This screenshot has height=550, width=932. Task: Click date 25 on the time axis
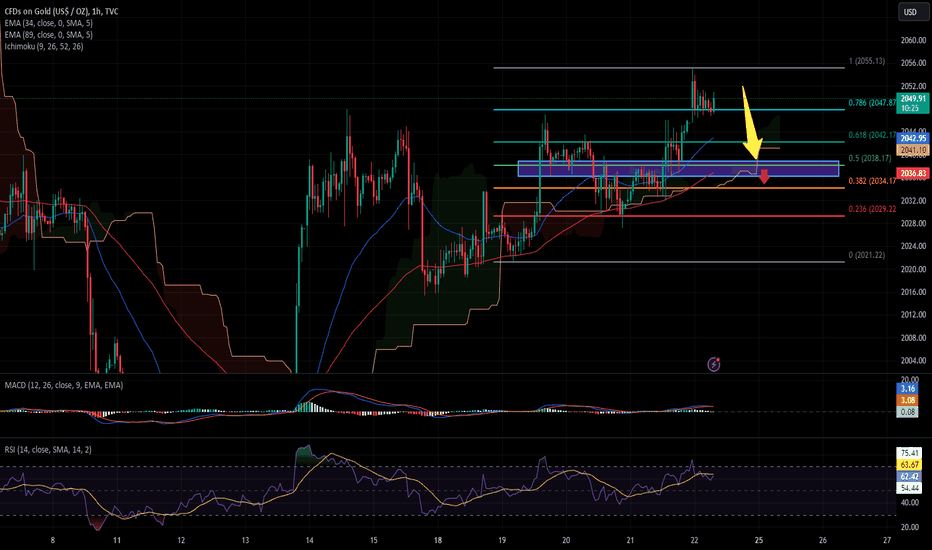(x=759, y=540)
